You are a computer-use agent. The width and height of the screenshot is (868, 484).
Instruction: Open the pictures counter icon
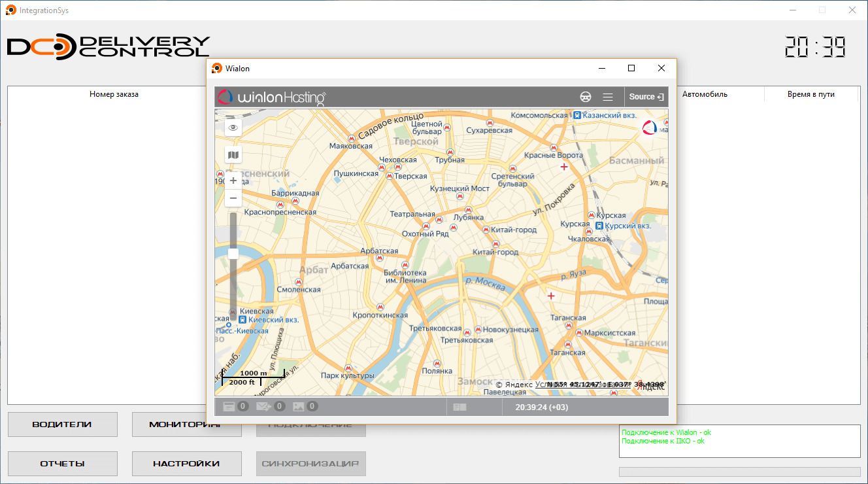(305, 407)
